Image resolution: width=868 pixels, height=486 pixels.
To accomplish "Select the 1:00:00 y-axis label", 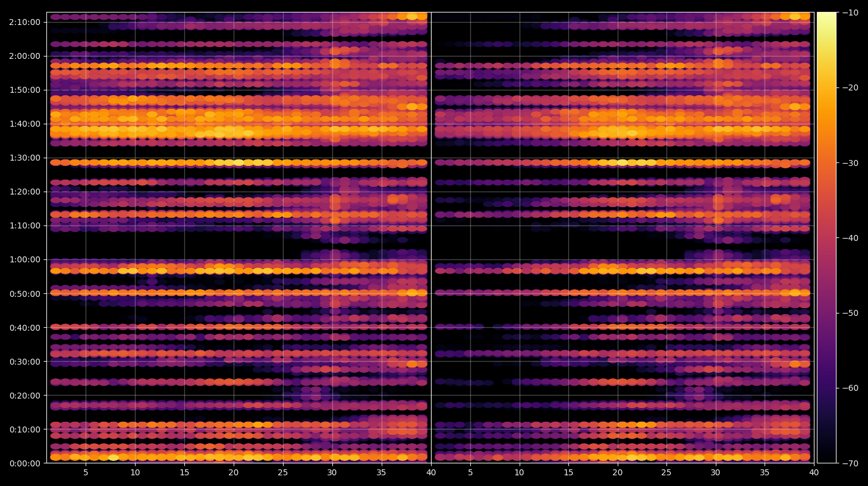I will 25,259.
